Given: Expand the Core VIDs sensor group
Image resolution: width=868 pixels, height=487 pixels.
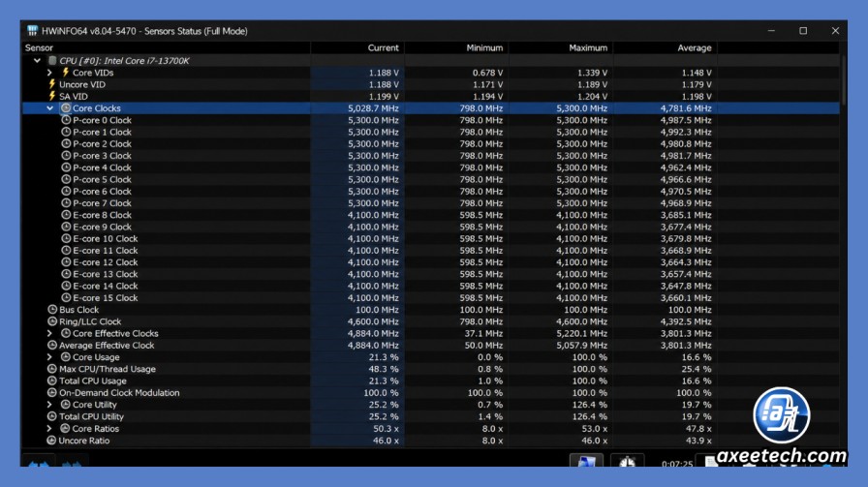Looking at the screenshot, I should coord(49,73).
